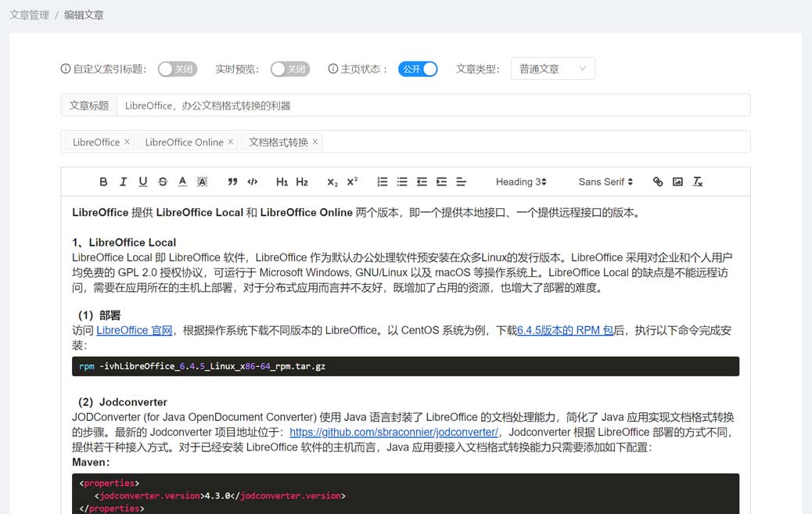
Task: Clear text formatting
Action: click(698, 182)
